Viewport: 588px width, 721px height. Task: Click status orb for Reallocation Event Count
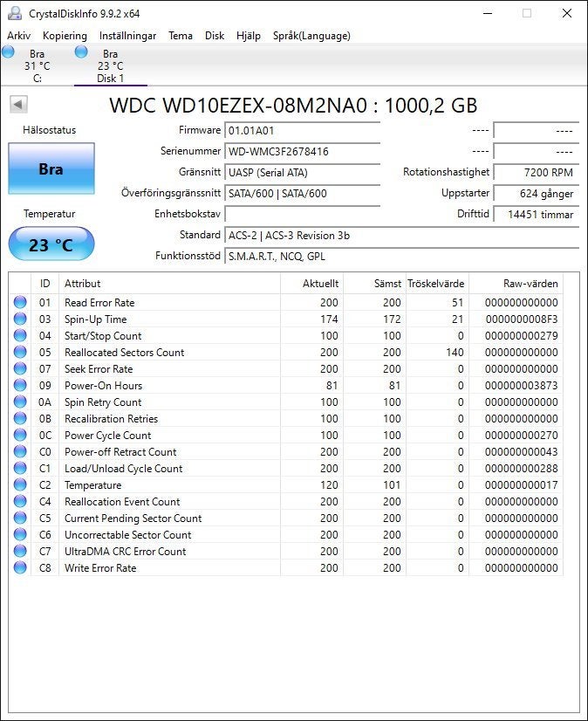pyautogui.click(x=20, y=501)
